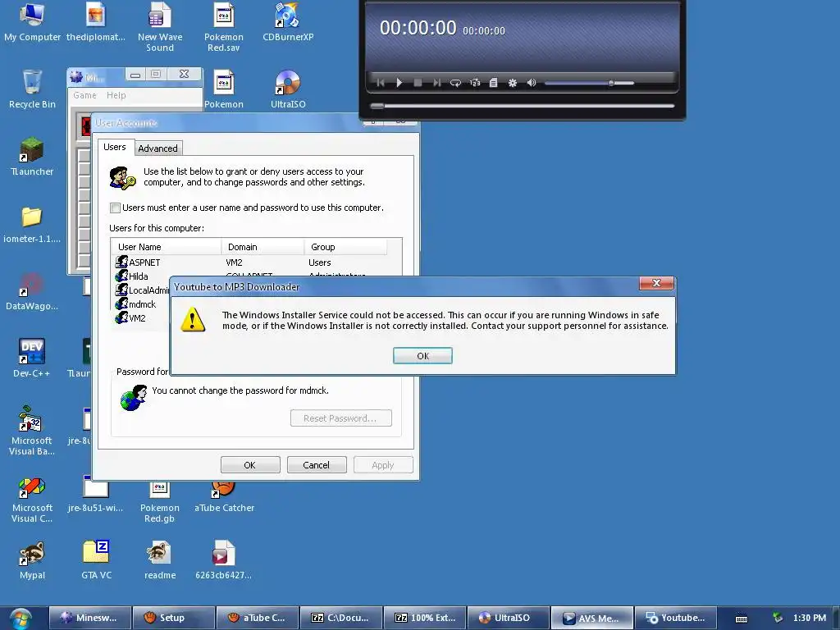Toggle repeat loop in media player
Image resolution: width=840 pixels, height=630 pixels.
click(x=455, y=83)
